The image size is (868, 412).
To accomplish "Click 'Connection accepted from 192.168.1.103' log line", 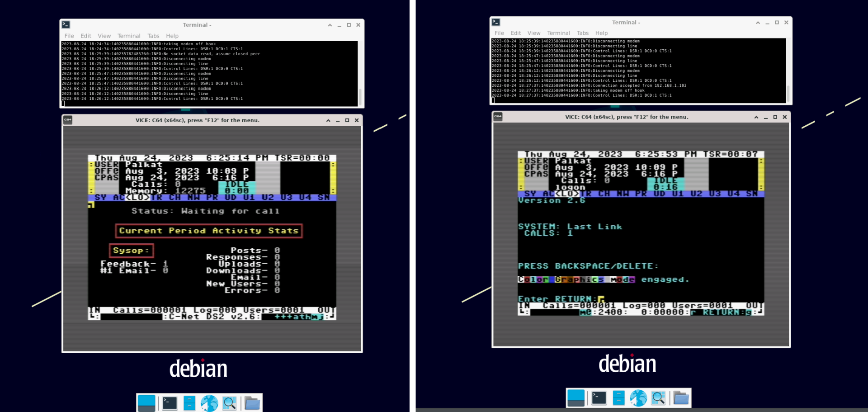I will [589, 85].
